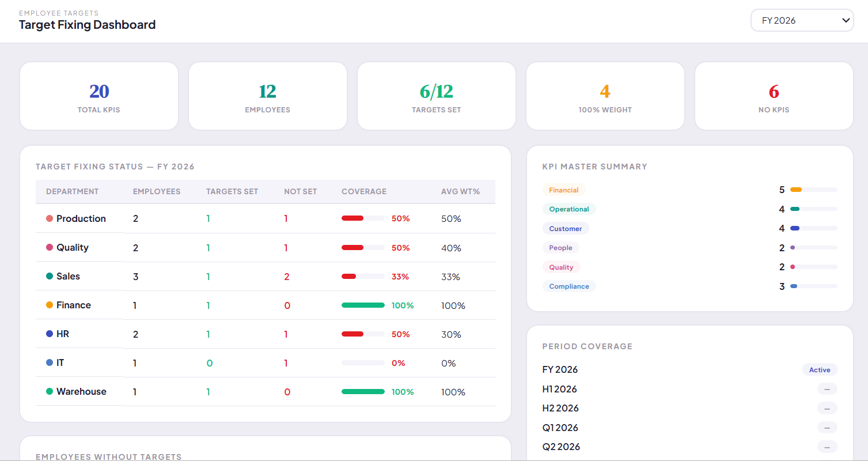Select the Warehouse department name

click(81, 392)
